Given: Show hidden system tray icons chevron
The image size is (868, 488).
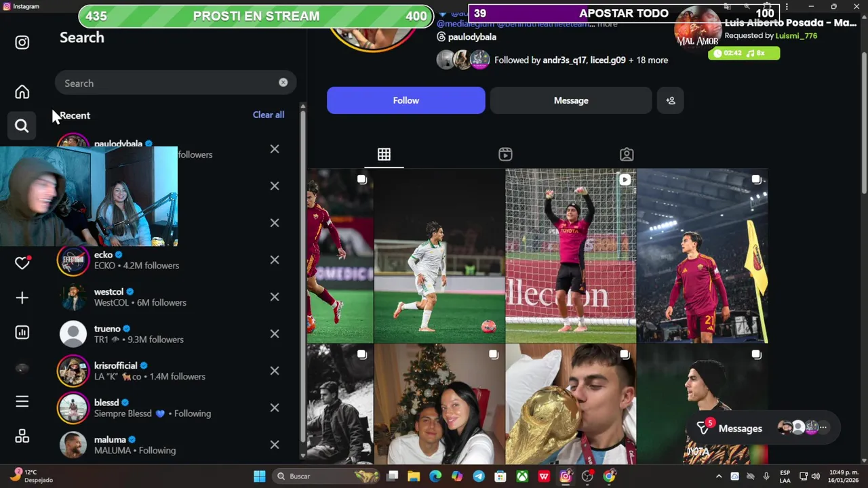Looking at the screenshot, I should [x=719, y=476].
